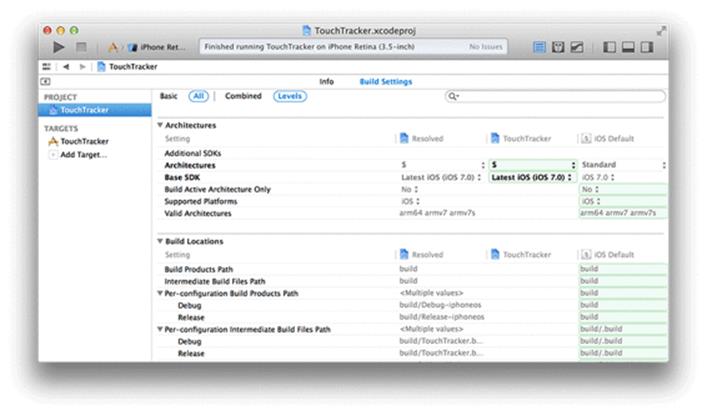
Task: Stop the running app
Action: 81,47
